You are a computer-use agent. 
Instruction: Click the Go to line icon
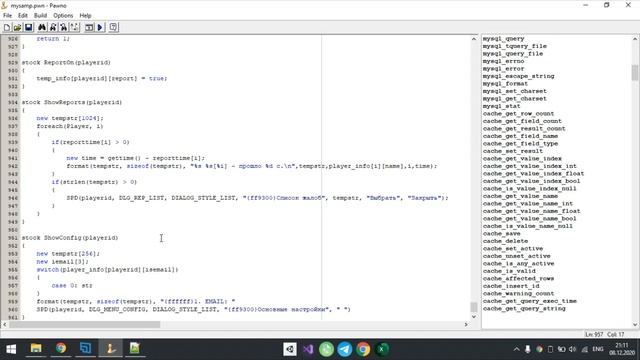click(74, 27)
